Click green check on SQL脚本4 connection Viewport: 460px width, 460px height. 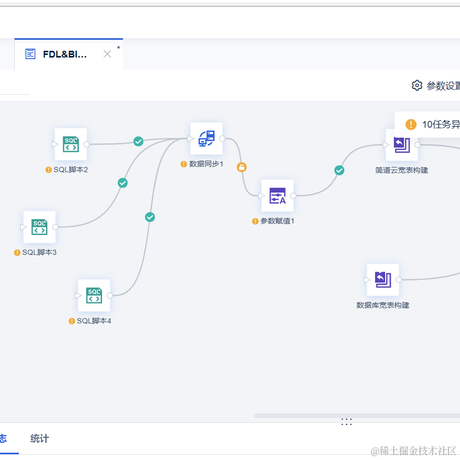[x=150, y=217]
